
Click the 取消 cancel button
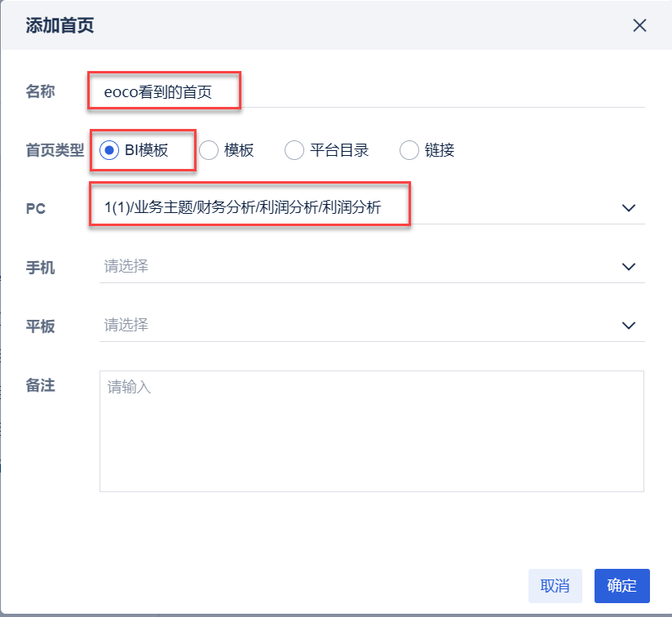point(555,585)
